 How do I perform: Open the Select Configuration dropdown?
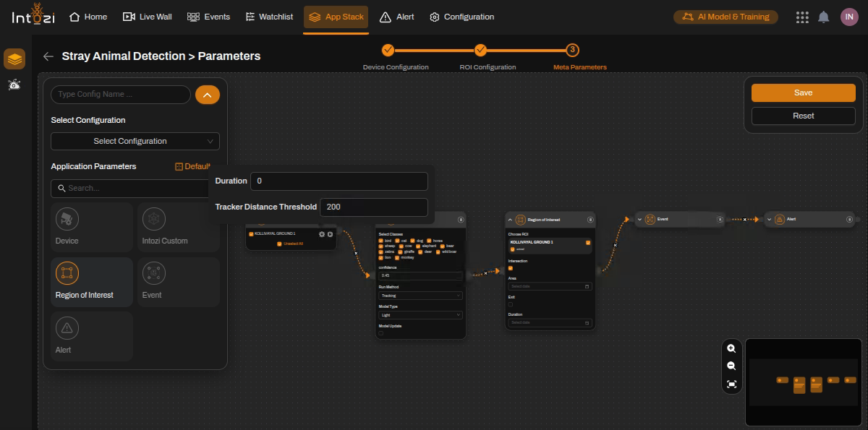pos(135,141)
